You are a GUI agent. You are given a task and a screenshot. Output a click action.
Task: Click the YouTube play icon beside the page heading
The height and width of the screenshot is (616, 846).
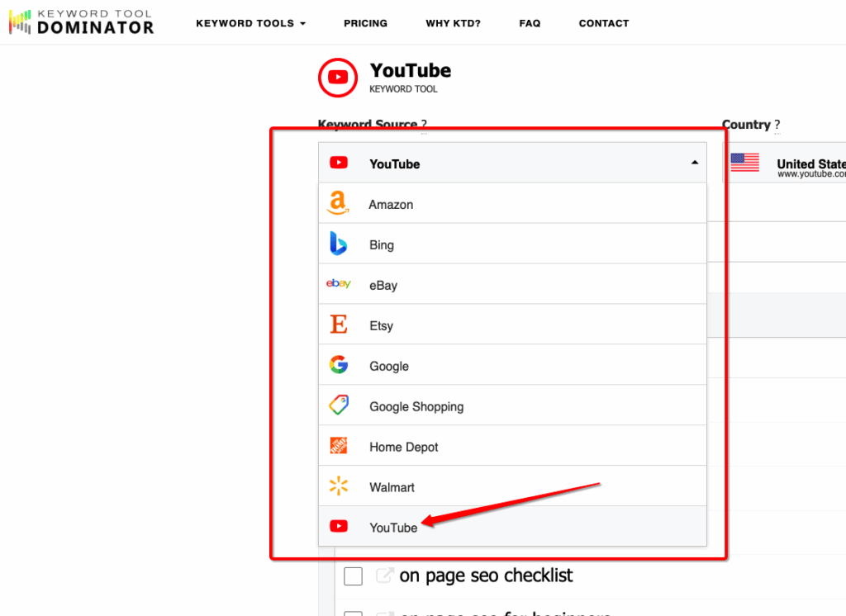(338, 78)
